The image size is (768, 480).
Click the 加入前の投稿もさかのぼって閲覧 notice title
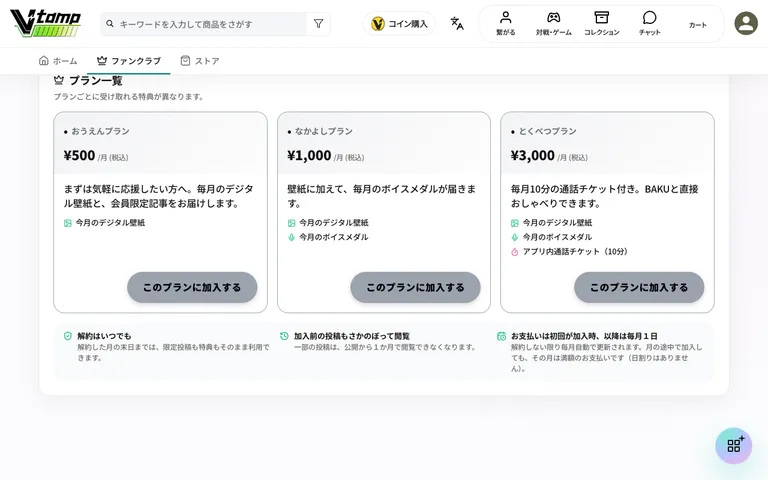352,336
